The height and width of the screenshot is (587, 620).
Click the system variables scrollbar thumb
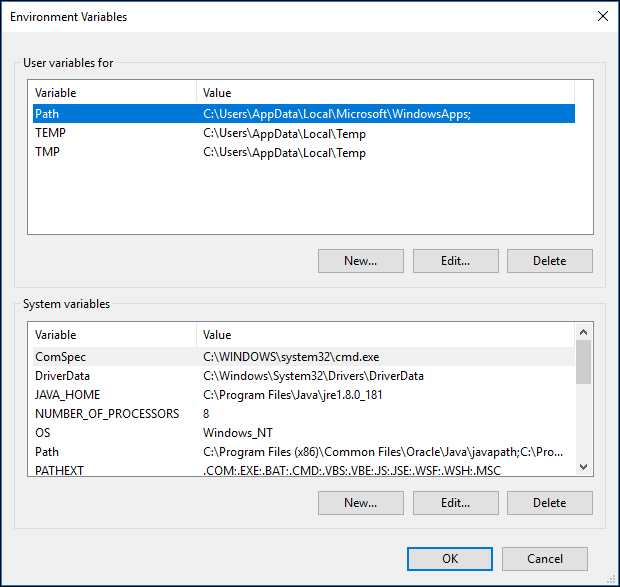pos(584,362)
